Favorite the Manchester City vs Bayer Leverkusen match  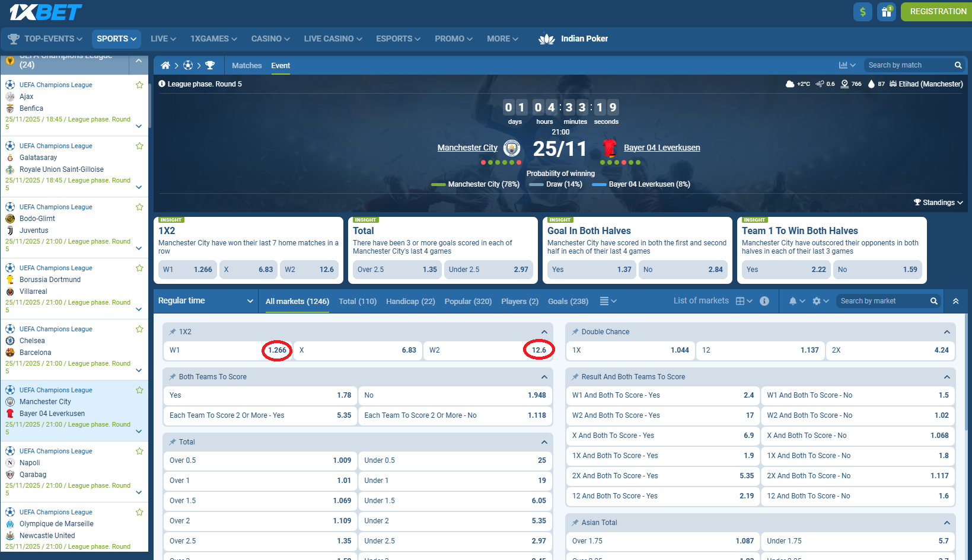(139, 390)
